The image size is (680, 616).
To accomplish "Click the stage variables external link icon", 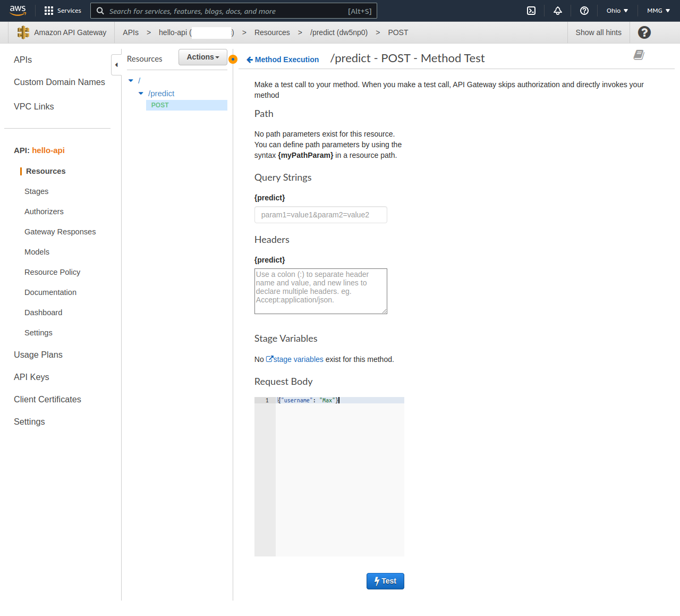I will click(x=269, y=359).
